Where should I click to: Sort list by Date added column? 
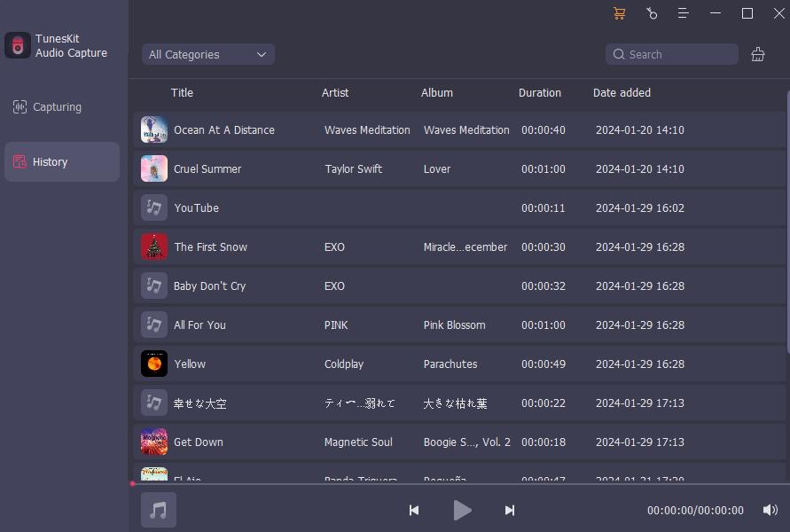point(622,92)
